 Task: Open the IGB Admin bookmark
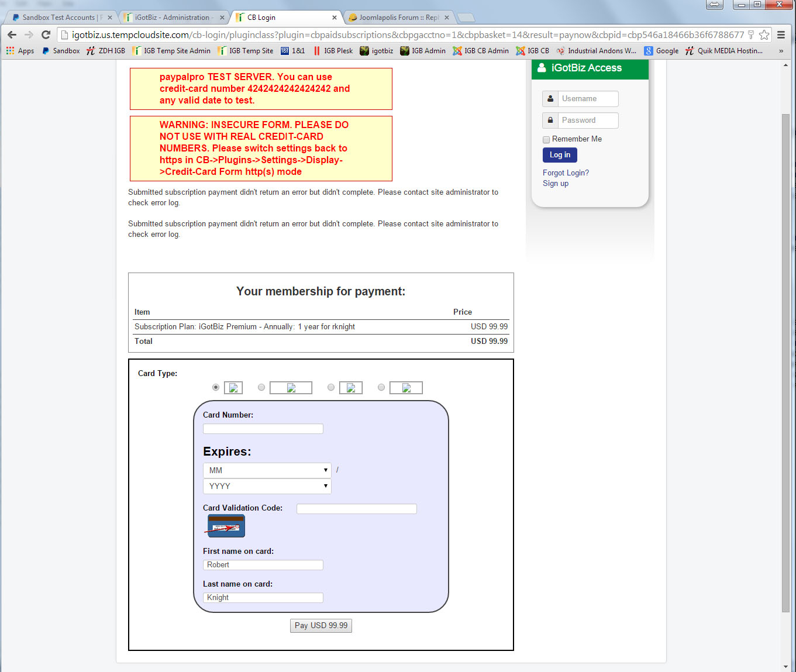pos(423,51)
